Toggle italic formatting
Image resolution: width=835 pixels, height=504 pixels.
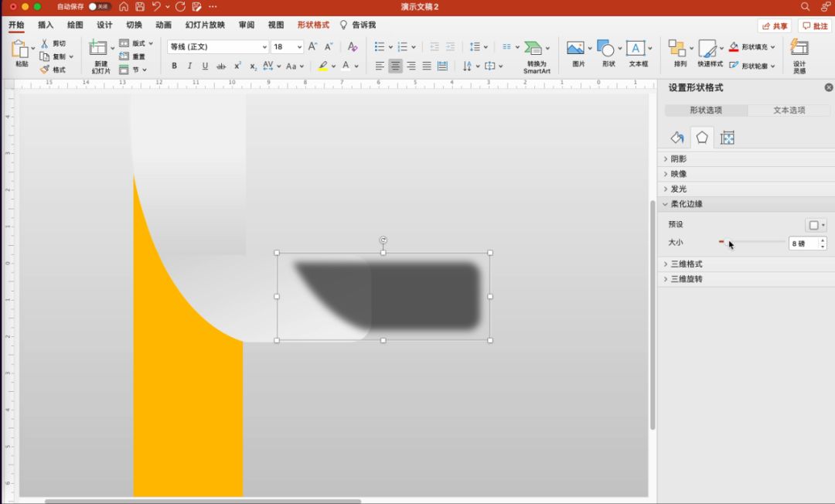click(189, 66)
